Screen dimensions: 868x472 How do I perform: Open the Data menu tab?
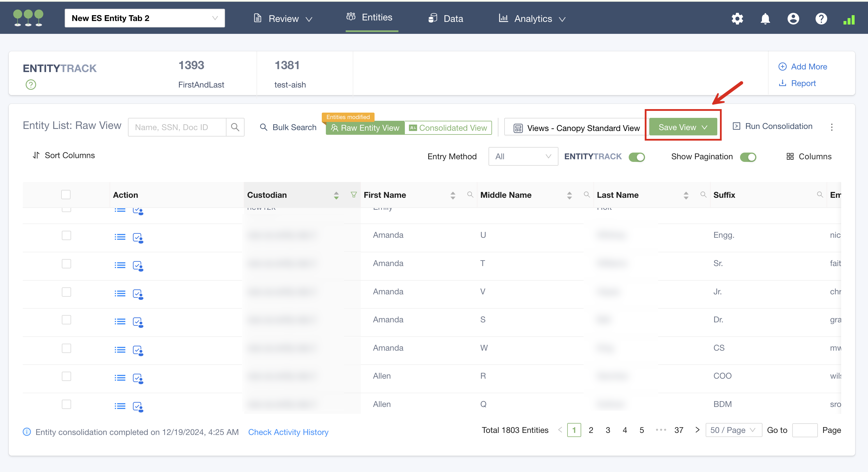click(x=446, y=19)
